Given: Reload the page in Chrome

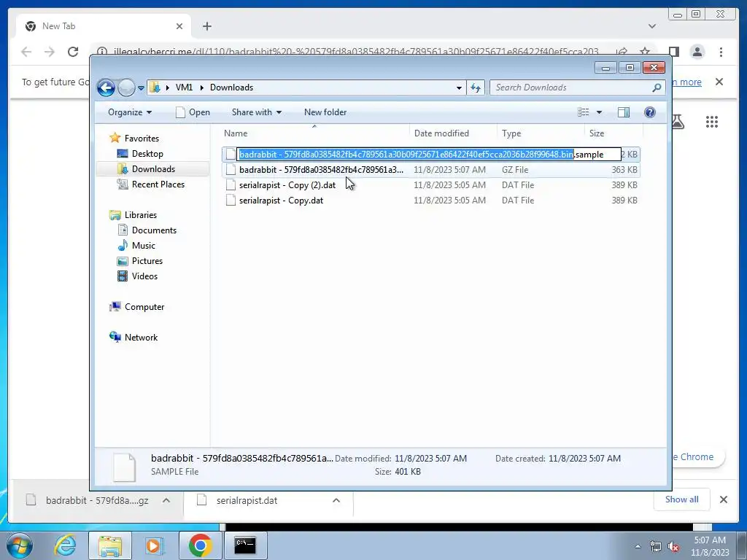Looking at the screenshot, I should pyautogui.click(x=73, y=52).
